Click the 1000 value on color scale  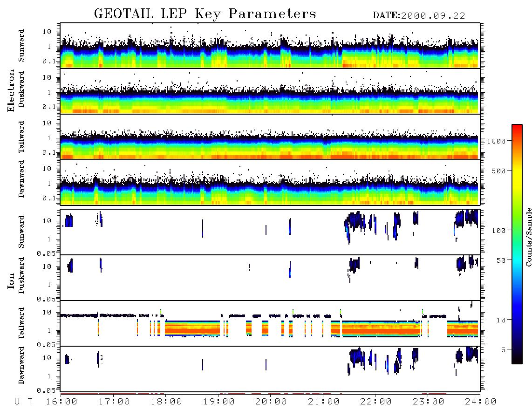click(x=497, y=141)
